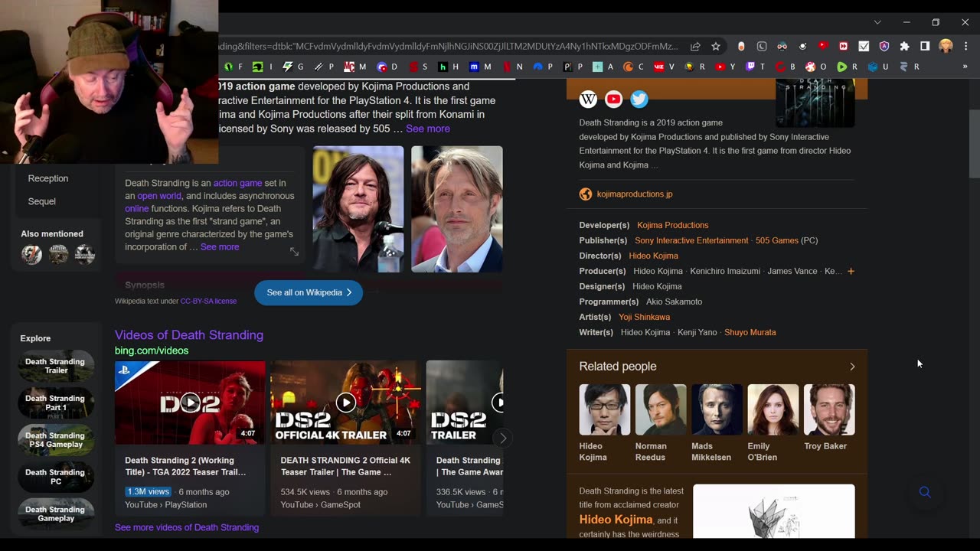
Task: Click the open world link in Wikipedia text
Action: click(159, 196)
